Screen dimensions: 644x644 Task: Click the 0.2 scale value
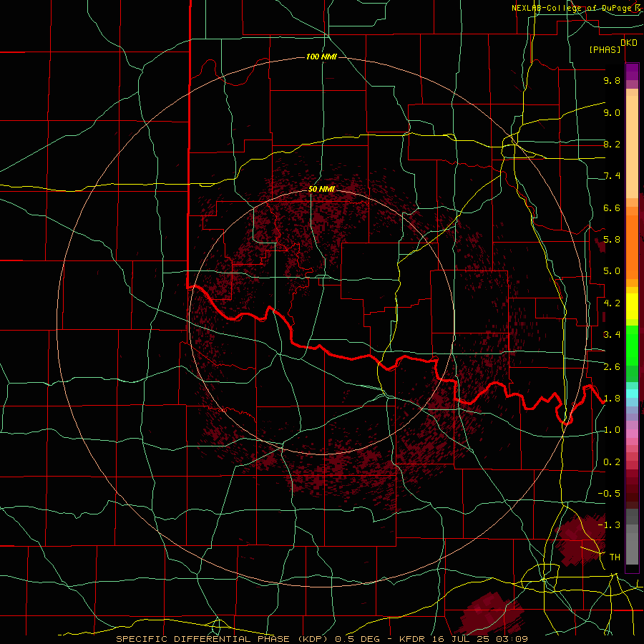pyautogui.click(x=612, y=462)
